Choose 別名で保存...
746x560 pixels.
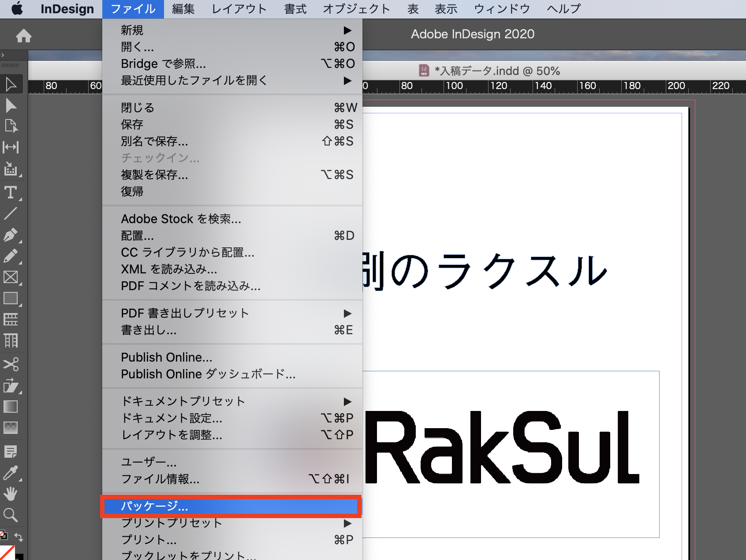coord(232,141)
